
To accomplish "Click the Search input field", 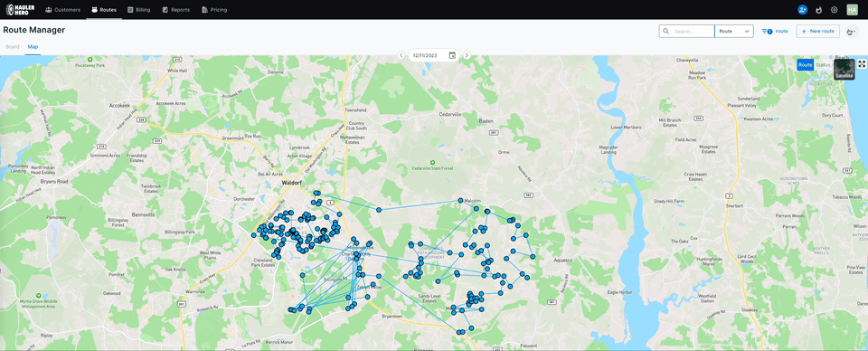I will 692,31.
